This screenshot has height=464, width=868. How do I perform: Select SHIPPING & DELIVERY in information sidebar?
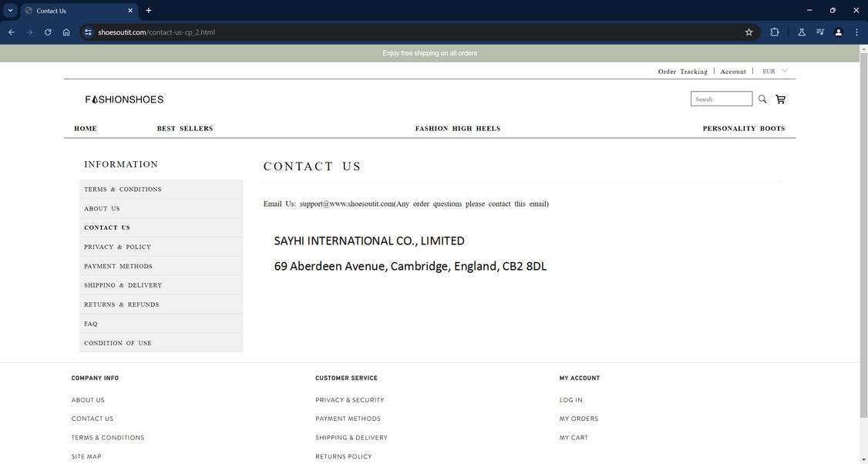tap(161, 285)
